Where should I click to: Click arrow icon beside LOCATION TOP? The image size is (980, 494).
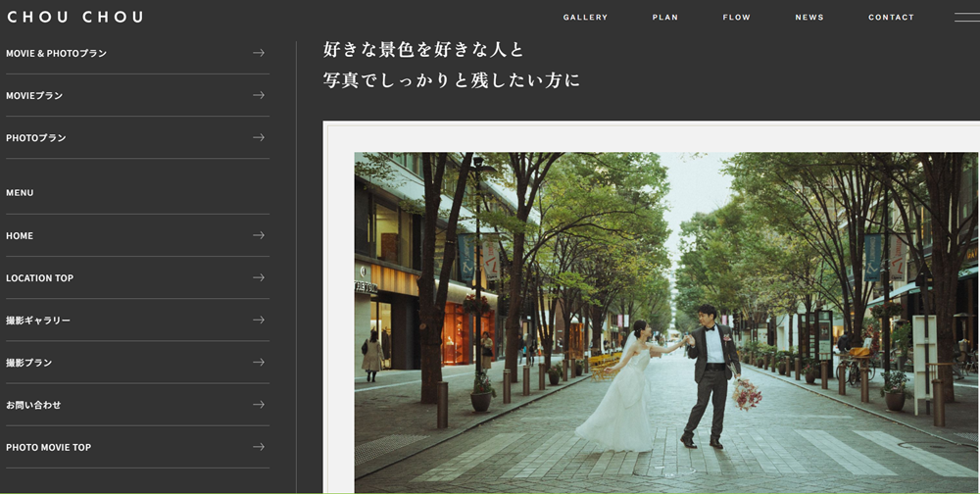coord(259,277)
